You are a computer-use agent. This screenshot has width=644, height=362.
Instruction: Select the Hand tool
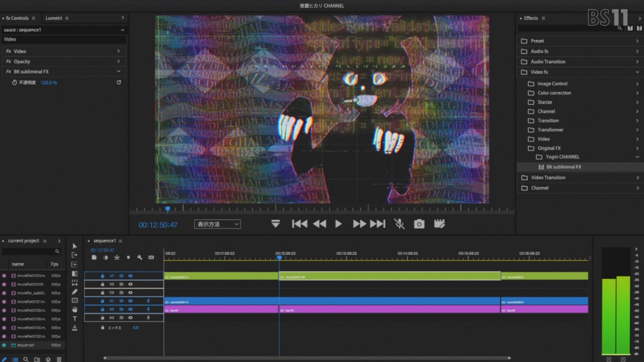pos(75,309)
